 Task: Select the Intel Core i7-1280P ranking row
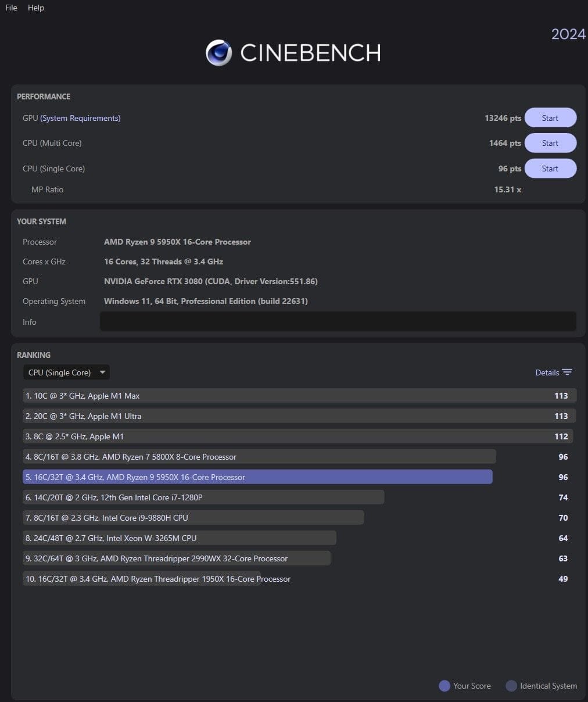click(x=203, y=497)
